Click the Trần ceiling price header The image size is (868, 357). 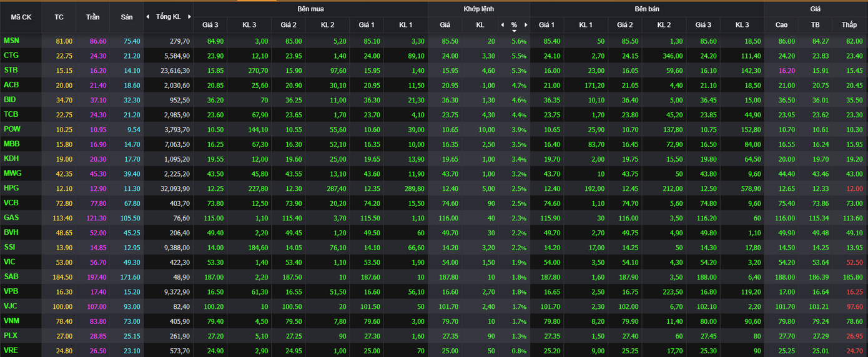pyautogui.click(x=92, y=17)
